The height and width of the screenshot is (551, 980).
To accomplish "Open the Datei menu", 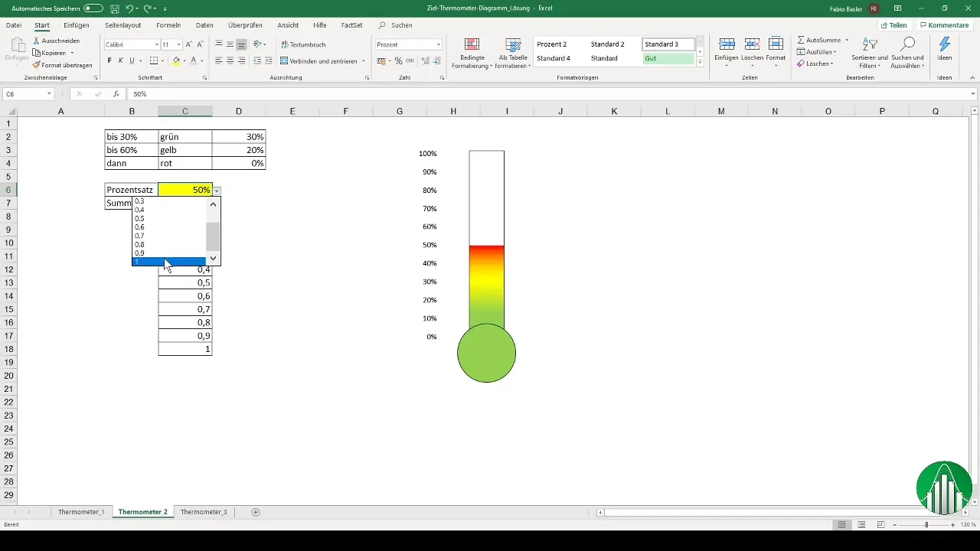I will click(x=14, y=25).
